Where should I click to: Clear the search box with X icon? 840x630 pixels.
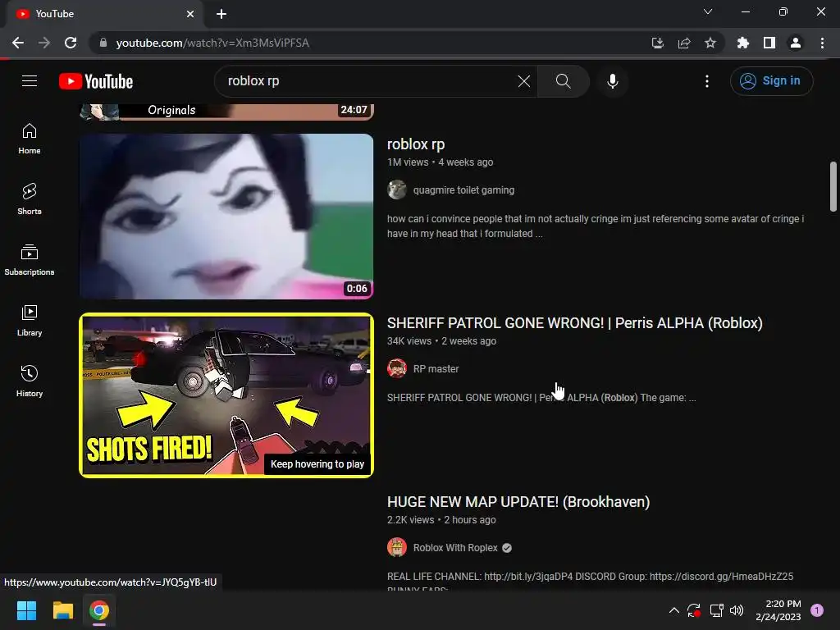(x=524, y=81)
